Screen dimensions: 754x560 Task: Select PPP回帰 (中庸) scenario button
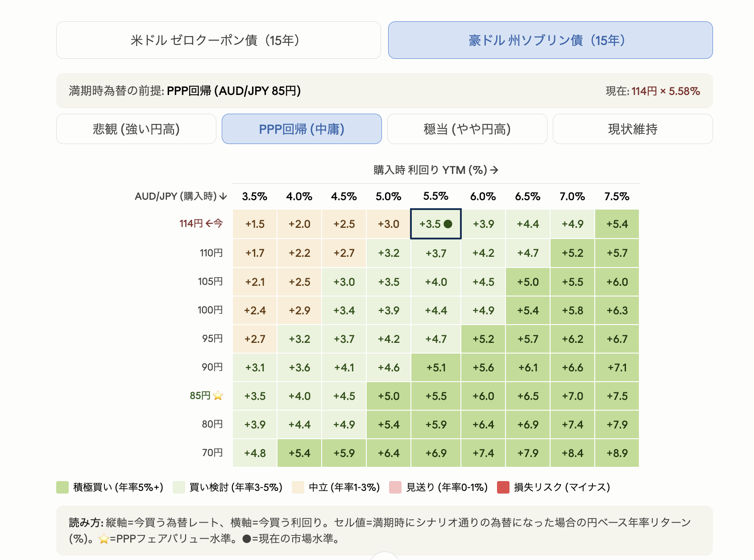pyautogui.click(x=302, y=129)
